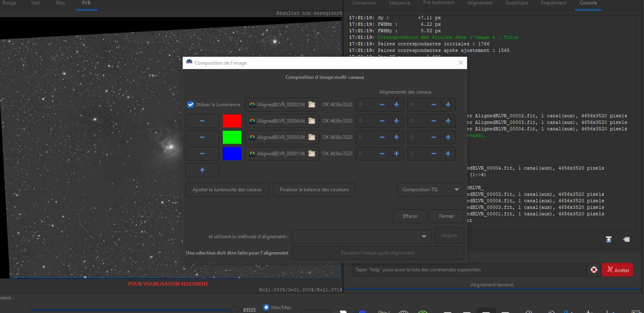Open folder icon for AlignedBLVR_00003.fit green layer
The width and height of the screenshot is (644, 313).
click(312, 137)
